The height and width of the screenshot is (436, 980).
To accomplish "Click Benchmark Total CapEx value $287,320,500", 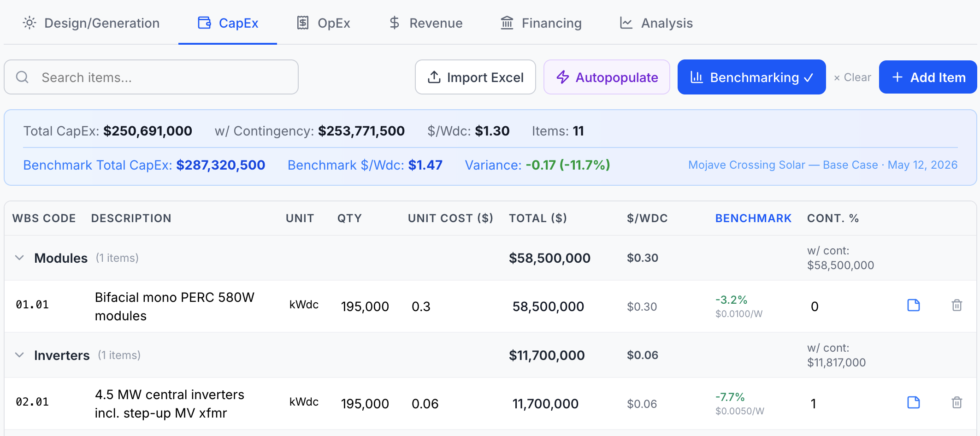I will (x=220, y=165).
